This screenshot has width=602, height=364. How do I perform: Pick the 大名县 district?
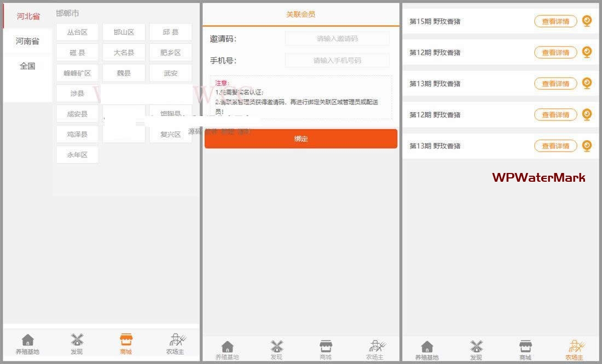click(x=124, y=53)
